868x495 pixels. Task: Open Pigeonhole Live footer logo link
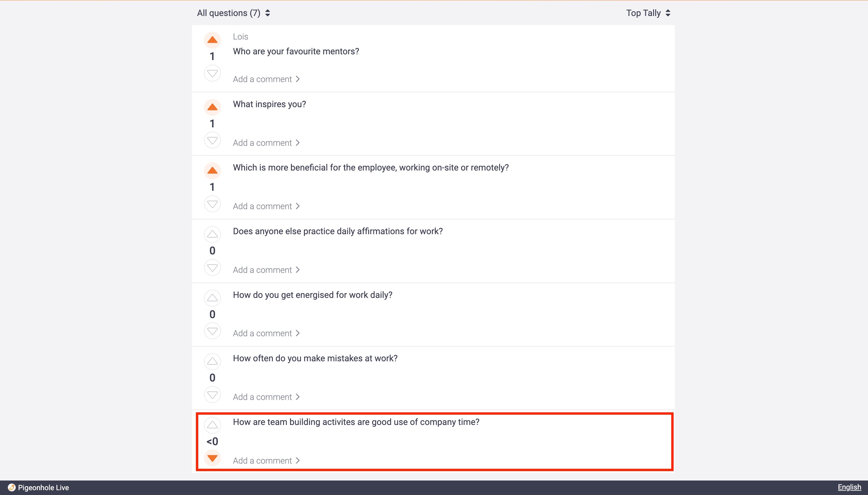coord(38,487)
